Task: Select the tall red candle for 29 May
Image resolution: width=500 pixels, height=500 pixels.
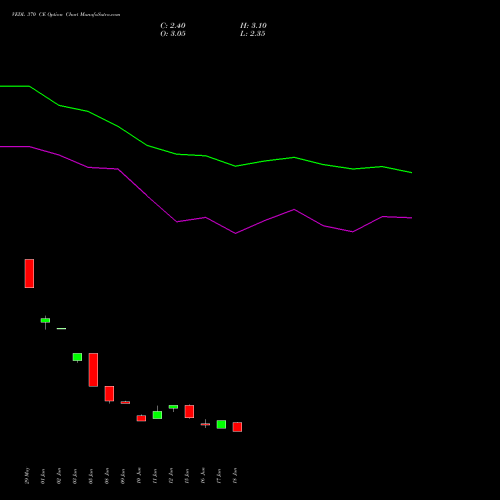Action: coord(29,273)
